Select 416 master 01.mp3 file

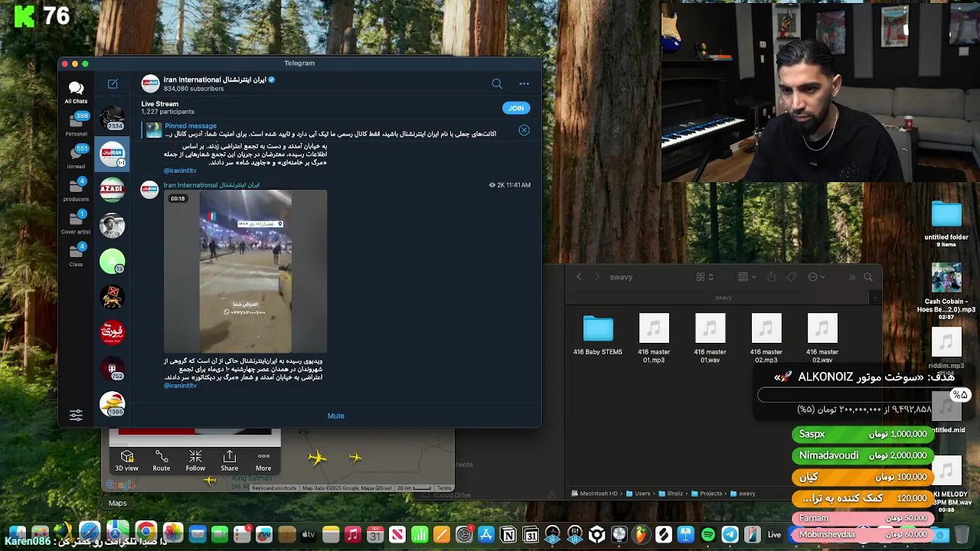pyautogui.click(x=654, y=337)
